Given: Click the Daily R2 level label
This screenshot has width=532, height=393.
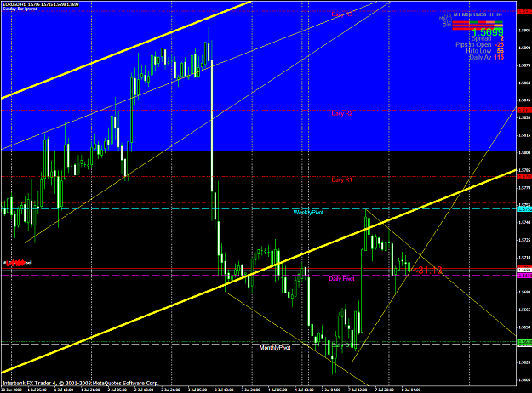Looking at the screenshot, I should click(x=341, y=113).
